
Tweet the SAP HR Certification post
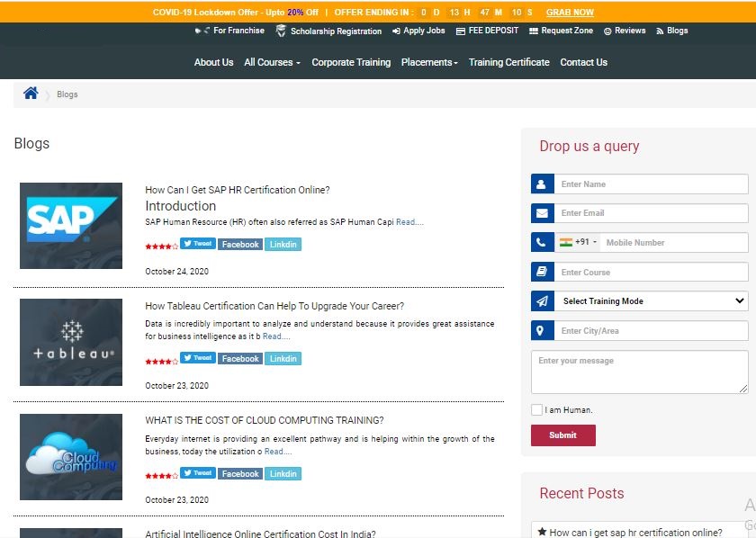click(198, 244)
